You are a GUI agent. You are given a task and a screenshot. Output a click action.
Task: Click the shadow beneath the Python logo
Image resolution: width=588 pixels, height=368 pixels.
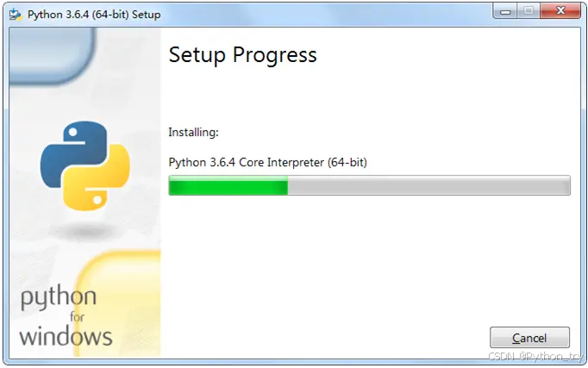click(85, 230)
